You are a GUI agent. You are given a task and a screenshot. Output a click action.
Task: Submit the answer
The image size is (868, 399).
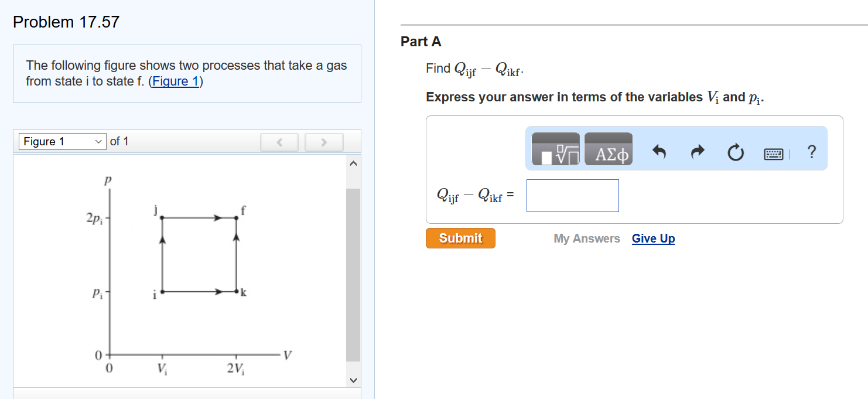click(460, 238)
